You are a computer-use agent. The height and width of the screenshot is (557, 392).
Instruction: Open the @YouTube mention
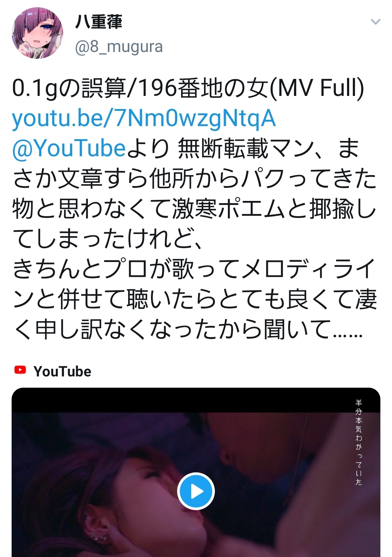(x=69, y=149)
